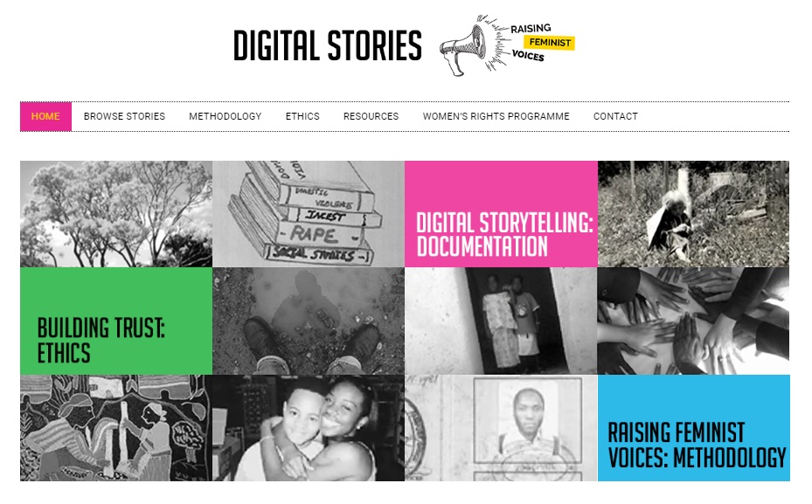Click the green Building Trust: Ethics tile

[x=116, y=321]
